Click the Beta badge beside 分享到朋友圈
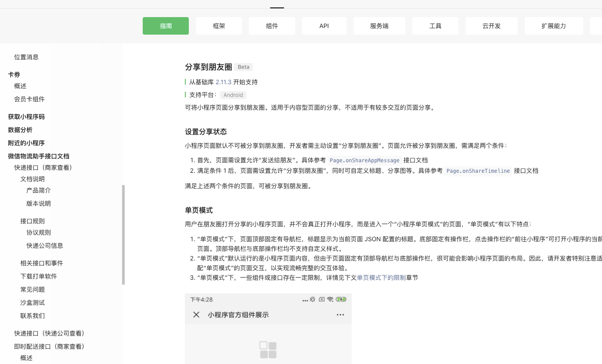Image resolution: width=602 pixels, height=364 pixels. (x=243, y=67)
